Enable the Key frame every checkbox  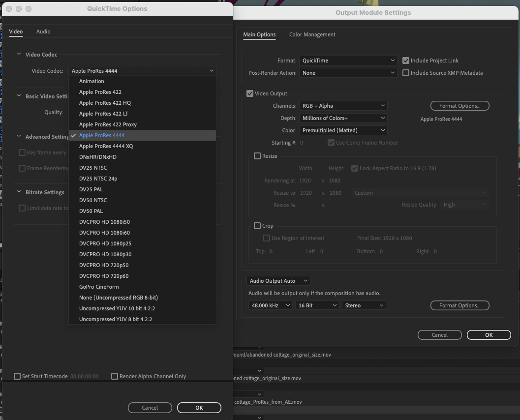22,152
